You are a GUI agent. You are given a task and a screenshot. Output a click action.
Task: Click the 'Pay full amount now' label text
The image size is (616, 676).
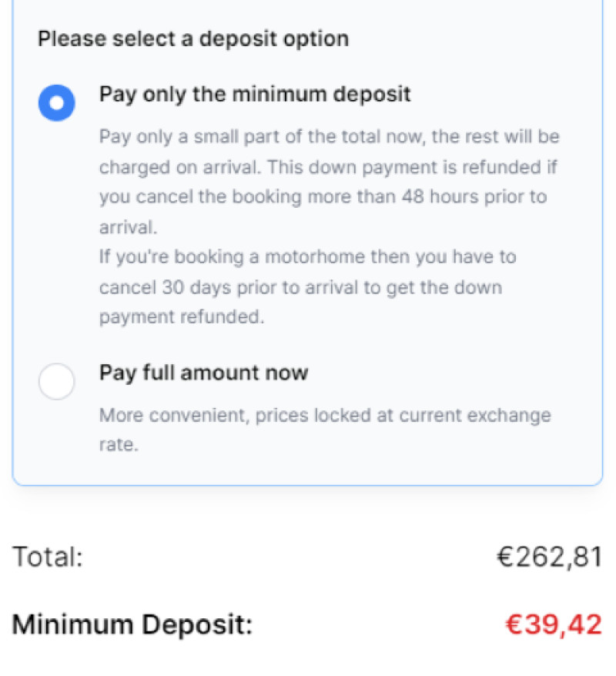tap(203, 373)
